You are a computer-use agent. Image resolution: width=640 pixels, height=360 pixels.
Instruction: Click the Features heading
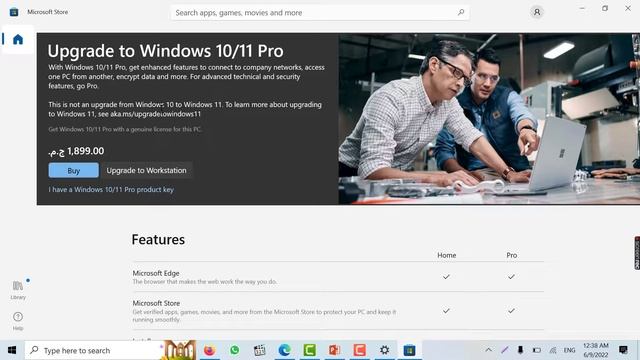click(158, 240)
